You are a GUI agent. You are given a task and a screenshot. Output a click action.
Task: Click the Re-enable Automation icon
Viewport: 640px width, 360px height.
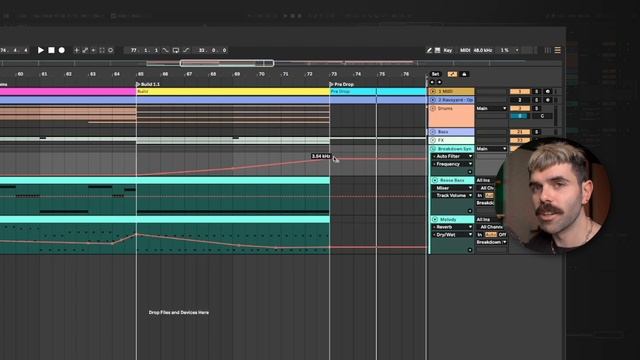click(93, 50)
